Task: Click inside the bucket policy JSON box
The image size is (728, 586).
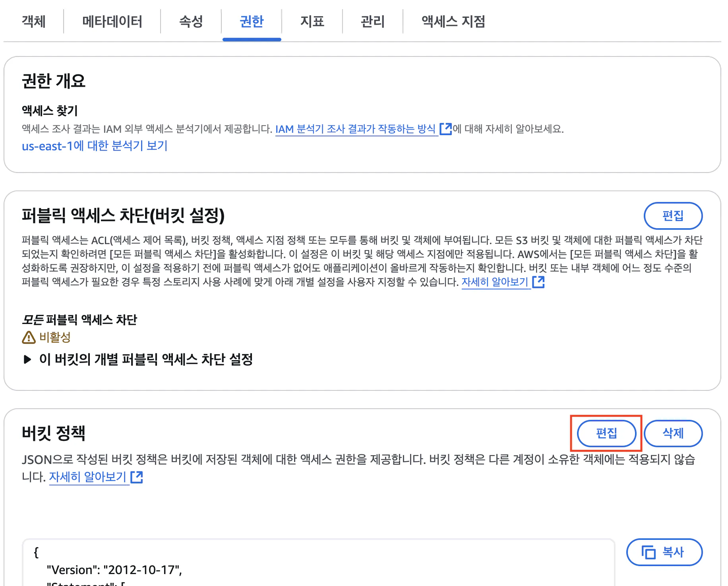Action: click(x=319, y=563)
